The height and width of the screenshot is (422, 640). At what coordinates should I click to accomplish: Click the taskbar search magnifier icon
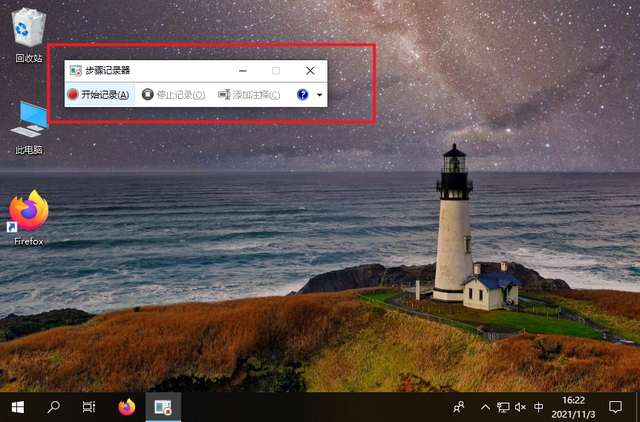pos(54,407)
